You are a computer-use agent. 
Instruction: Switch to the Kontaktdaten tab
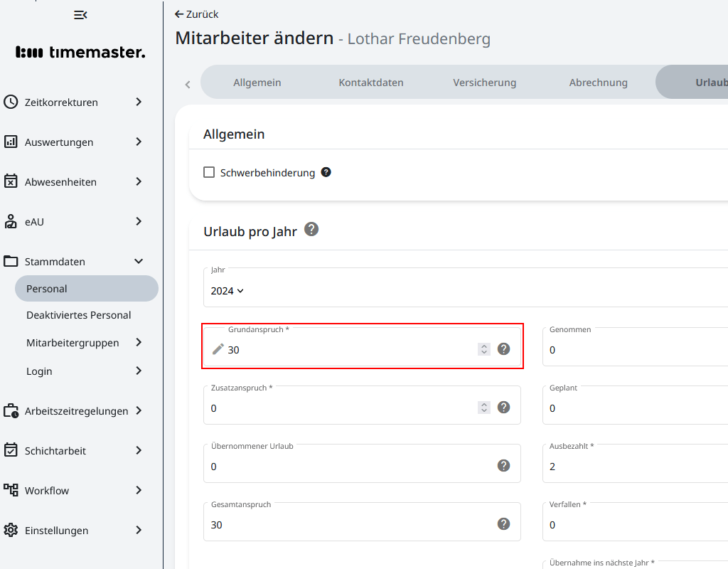pos(371,83)
